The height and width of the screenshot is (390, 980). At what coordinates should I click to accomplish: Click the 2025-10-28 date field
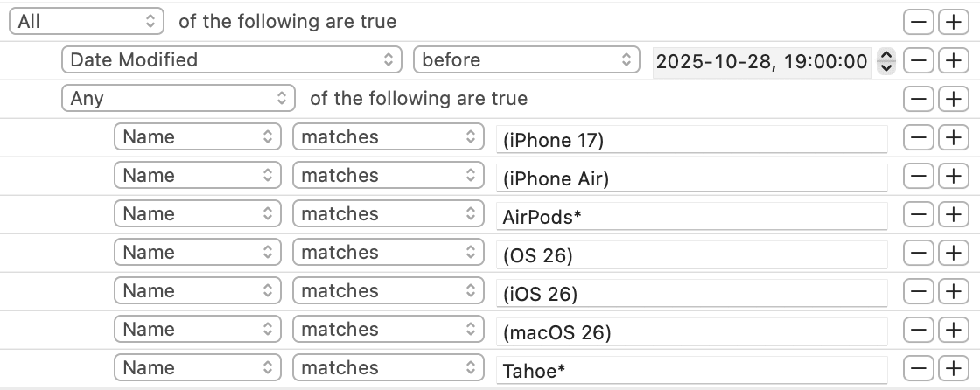pos(761,61)
